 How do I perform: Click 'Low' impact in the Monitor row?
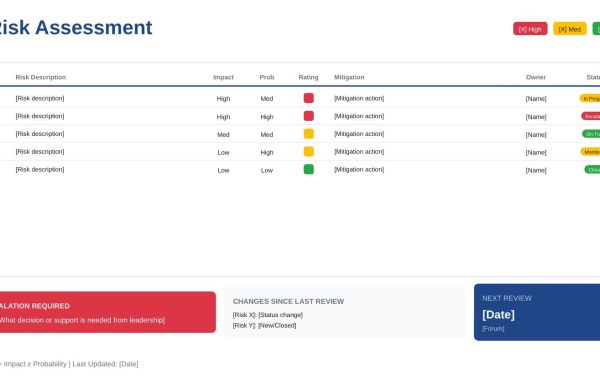223,152
